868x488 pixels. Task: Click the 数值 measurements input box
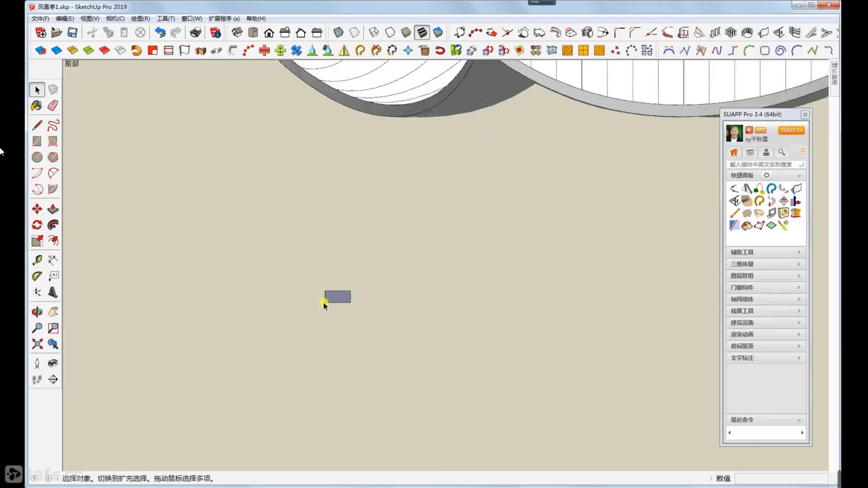point(781,479)
